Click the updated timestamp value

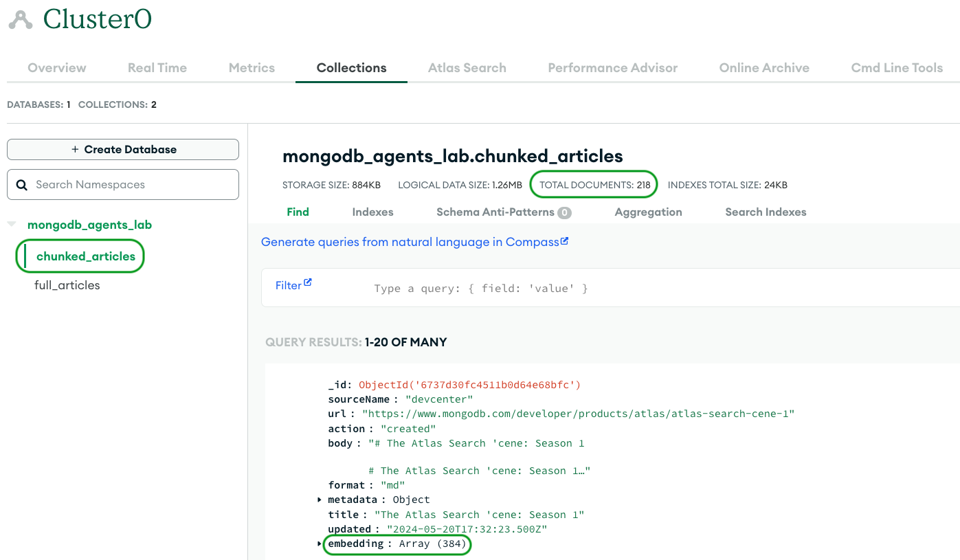(467, 529)
